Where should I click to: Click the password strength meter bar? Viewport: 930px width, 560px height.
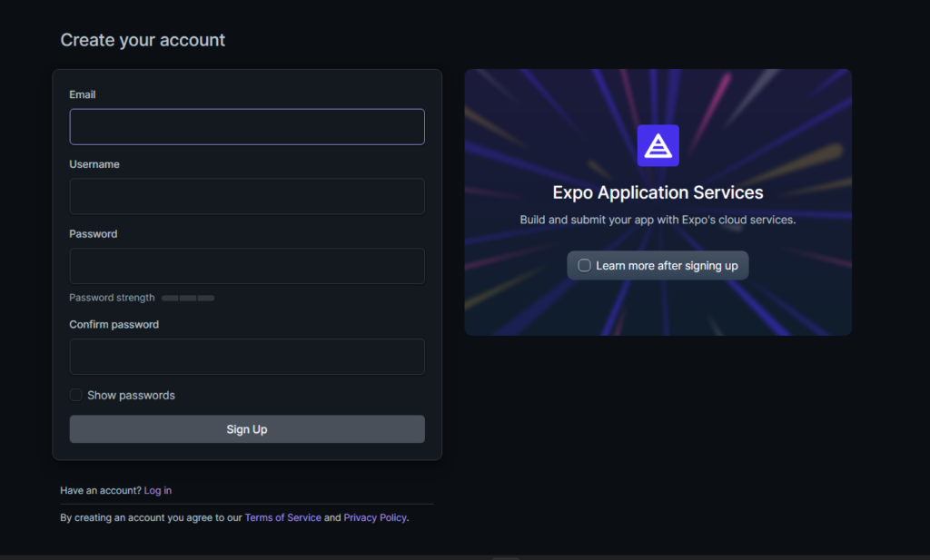[188, 299]
